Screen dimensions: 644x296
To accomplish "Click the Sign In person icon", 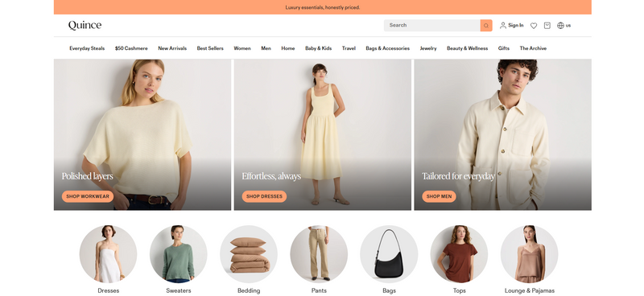I will 502,26.
